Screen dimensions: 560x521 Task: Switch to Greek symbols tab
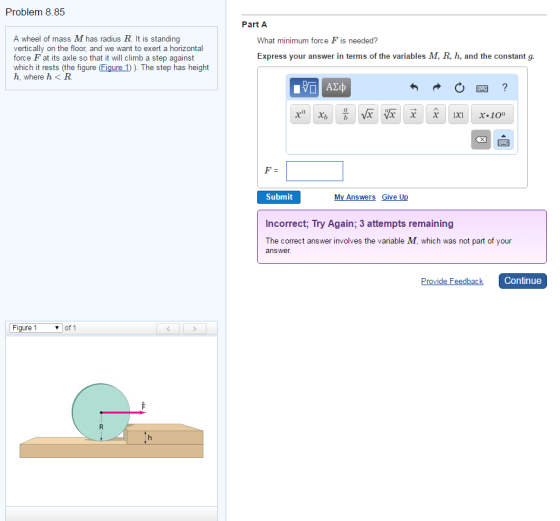coord(336,87)
